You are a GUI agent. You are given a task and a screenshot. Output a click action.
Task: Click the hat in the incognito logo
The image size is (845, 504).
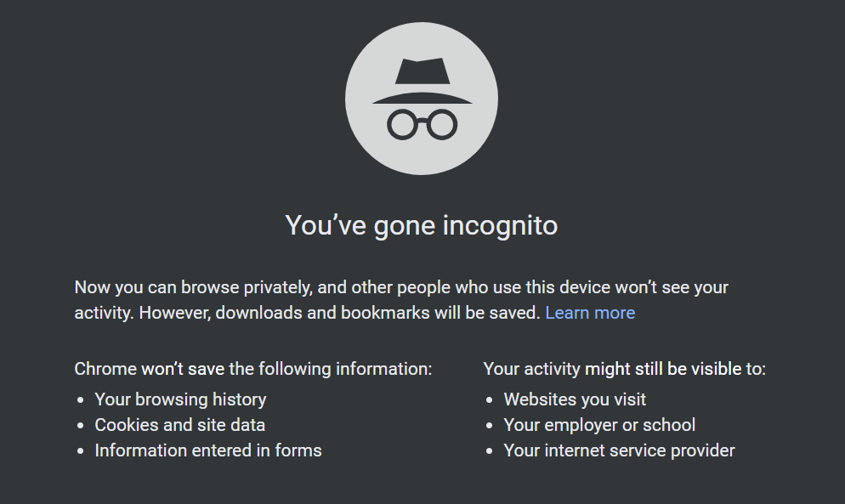(422, 81)
